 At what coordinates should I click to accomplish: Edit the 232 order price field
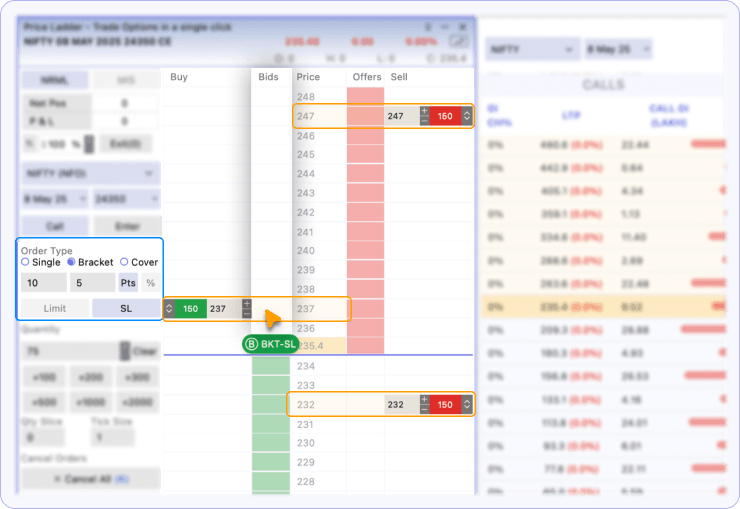[x=402, y=404]
